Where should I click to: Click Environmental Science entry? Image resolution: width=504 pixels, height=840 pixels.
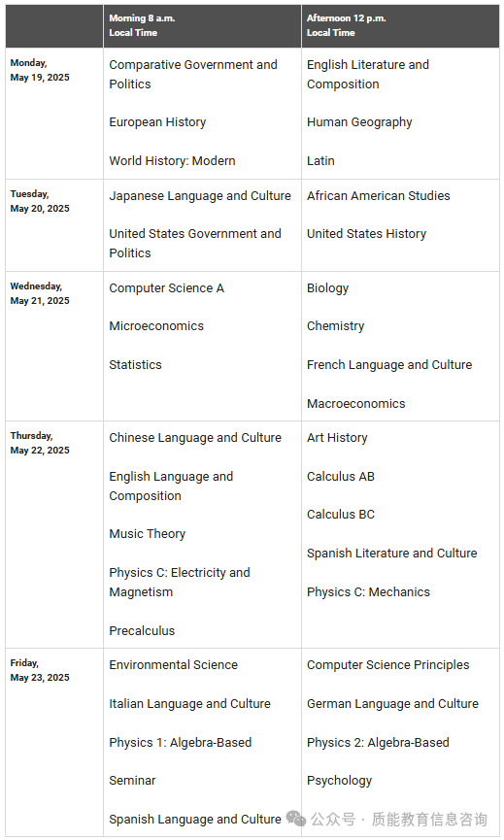(x=174, y=665)
